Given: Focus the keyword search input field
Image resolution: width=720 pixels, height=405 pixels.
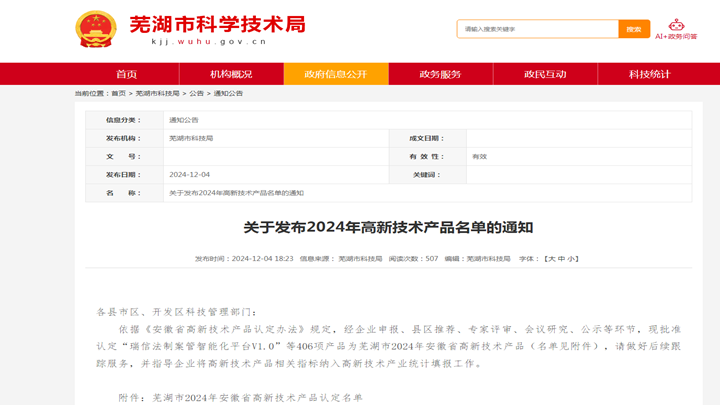Looking at the screenshot, I should coord(537,29).
